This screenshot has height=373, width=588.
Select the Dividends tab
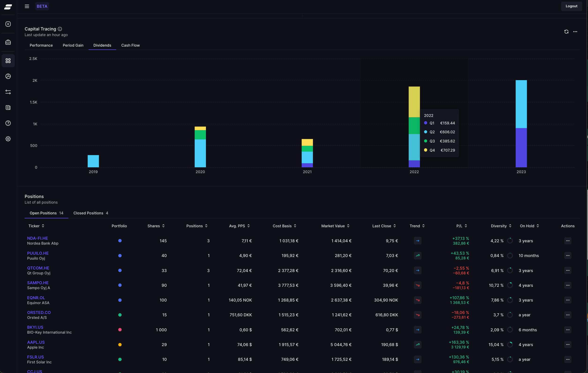pos(102,45)
